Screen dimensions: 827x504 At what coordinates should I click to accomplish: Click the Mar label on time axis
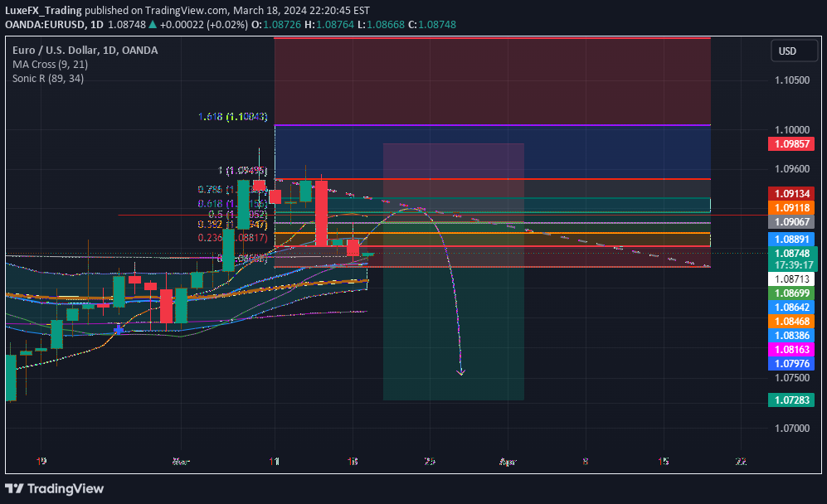click(181, 461)
